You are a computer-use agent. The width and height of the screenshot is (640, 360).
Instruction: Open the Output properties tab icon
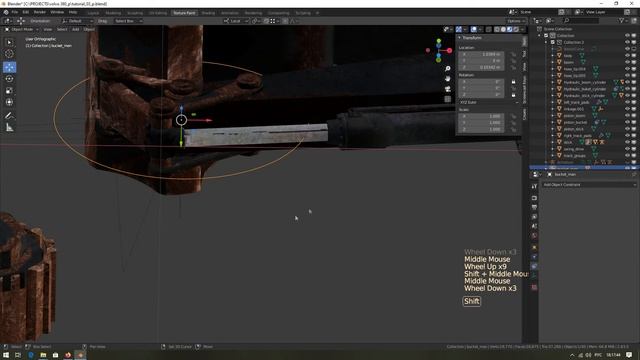[534, 207]
